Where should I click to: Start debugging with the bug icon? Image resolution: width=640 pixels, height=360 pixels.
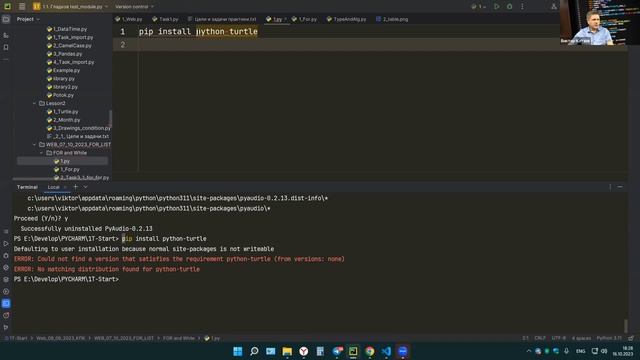[x=509, y=7]
